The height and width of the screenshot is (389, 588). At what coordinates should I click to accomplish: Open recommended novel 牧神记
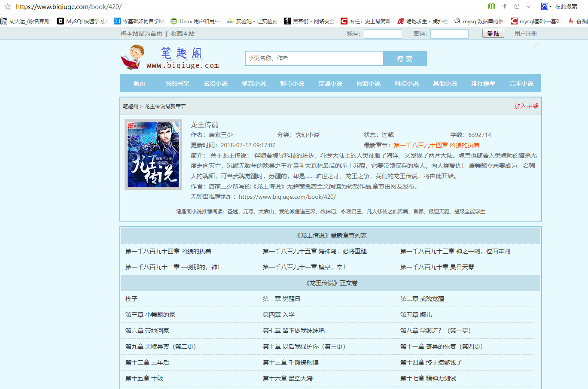tap(328, 211)
